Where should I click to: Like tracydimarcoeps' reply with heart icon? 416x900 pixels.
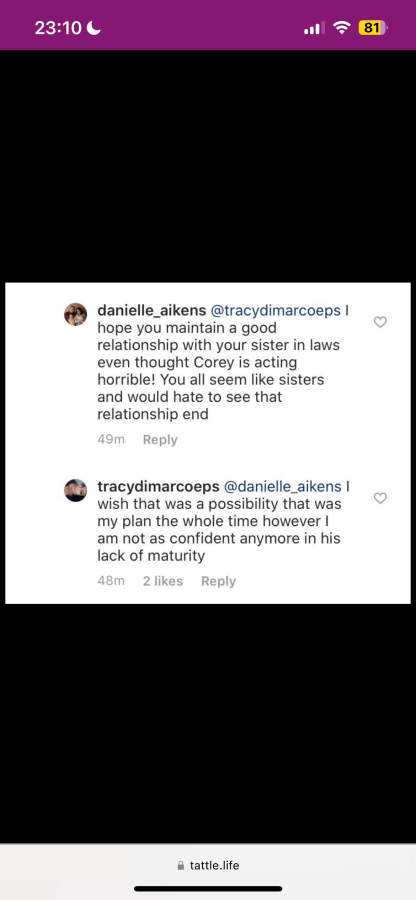tap(380, 498)
